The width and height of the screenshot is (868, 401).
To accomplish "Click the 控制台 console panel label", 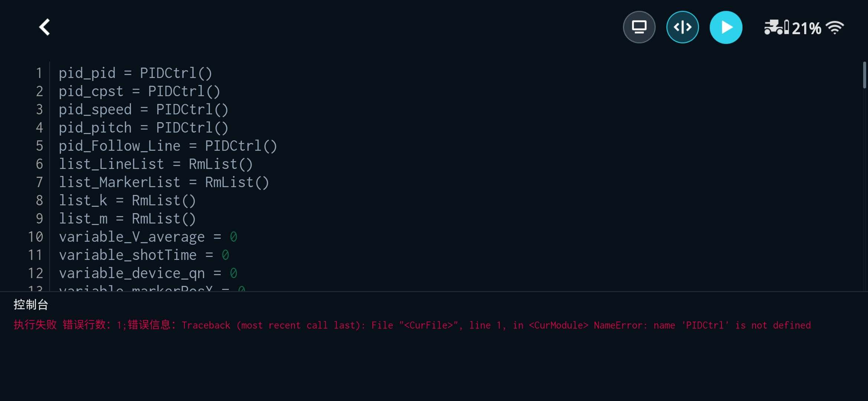I will coord(31,304).
